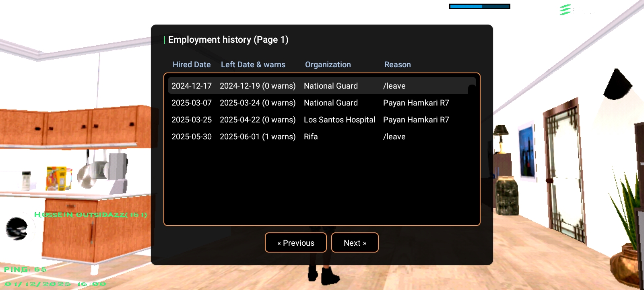Select the row hired on 2024-12-17
This screenshot has width=644, height=290.
(192, 86)
